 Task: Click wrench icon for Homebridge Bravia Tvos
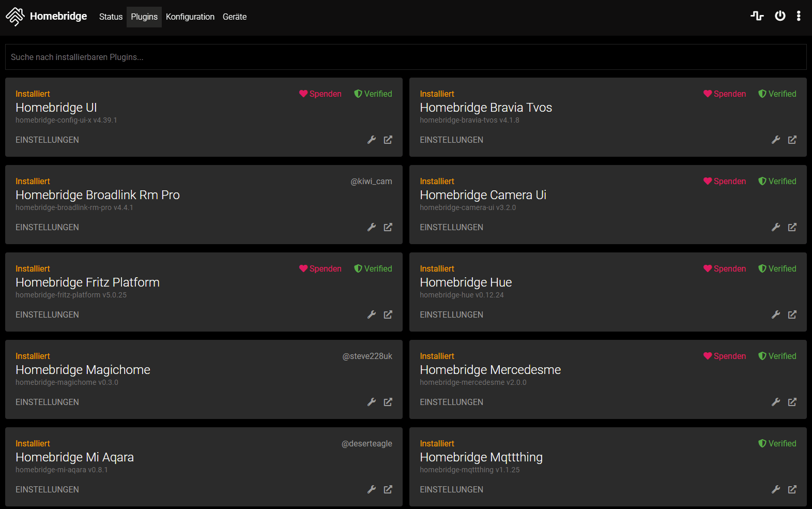pos(776,140)
